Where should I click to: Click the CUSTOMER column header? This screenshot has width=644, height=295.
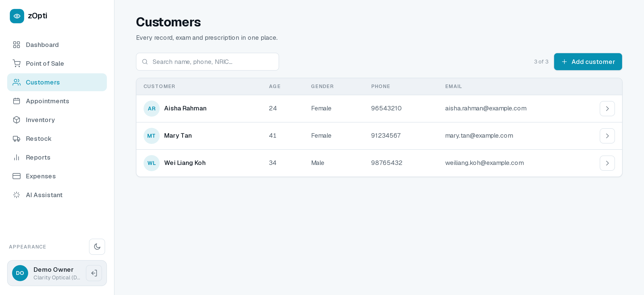pyautogui.click(x=159, y=86)
